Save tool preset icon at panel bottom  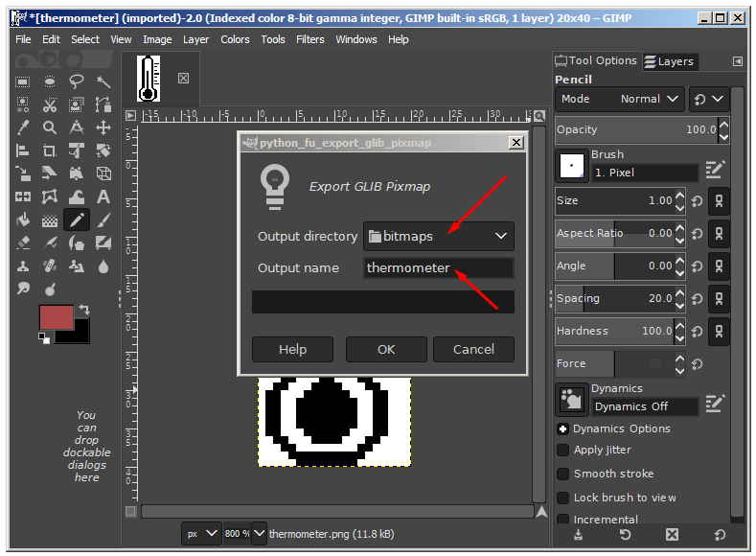pyautogui.click(x=578, y=534)
